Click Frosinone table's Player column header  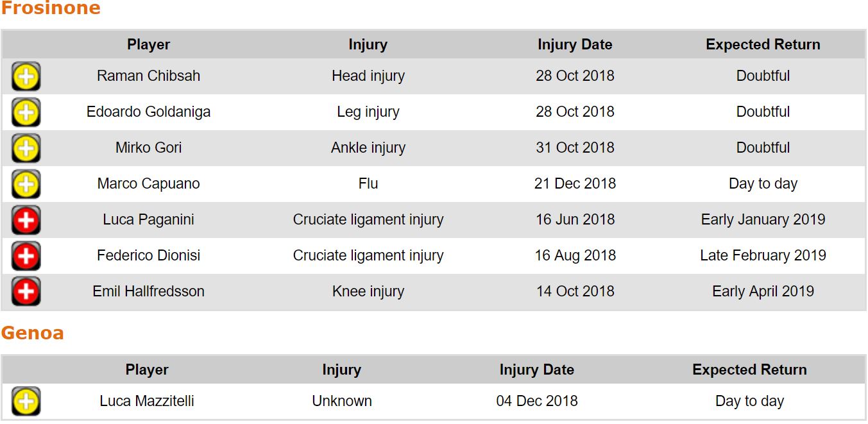[148, 44]
